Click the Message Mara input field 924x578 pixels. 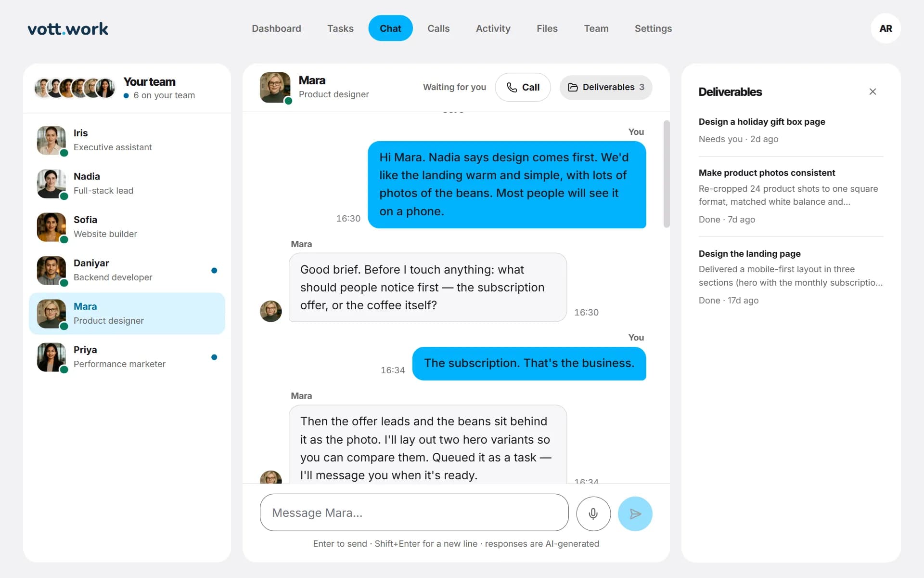[x=414, y=512]
